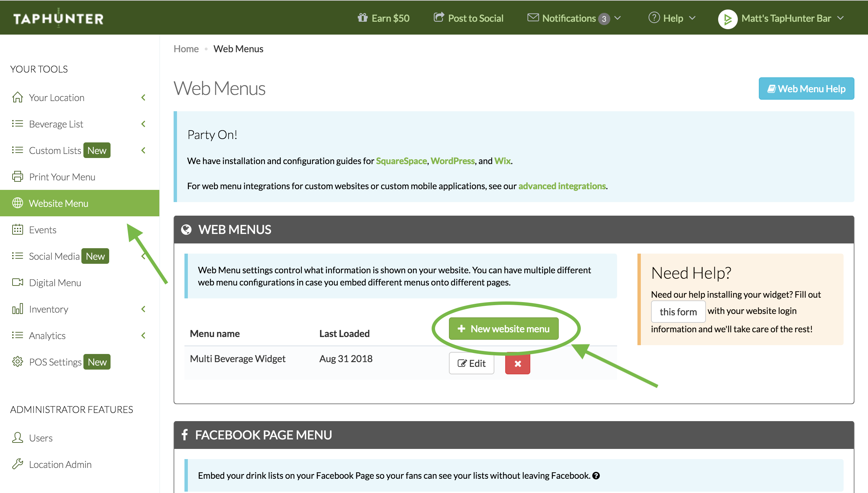868x493 pixels.
Task: Select Website Menu in sidebar
Action: pos(59,203)
